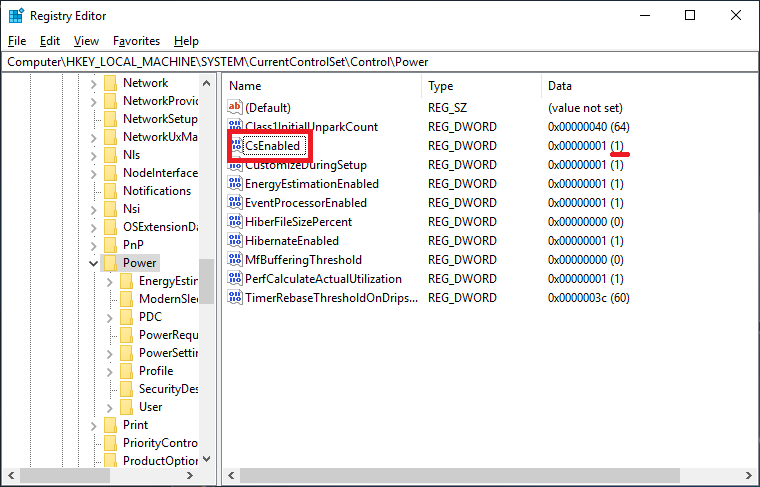Click the PriorityControl folder icon
Screen dimensions: 760x487
111,443
